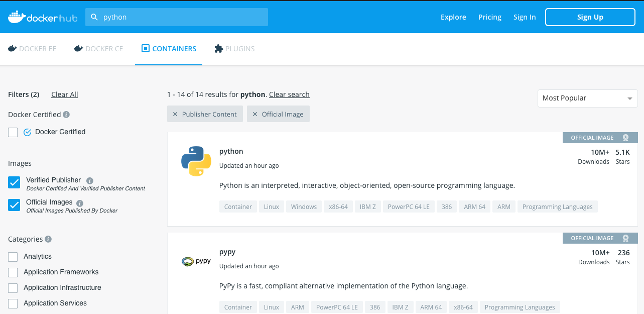Click the Sign Up button

[590, 17]
